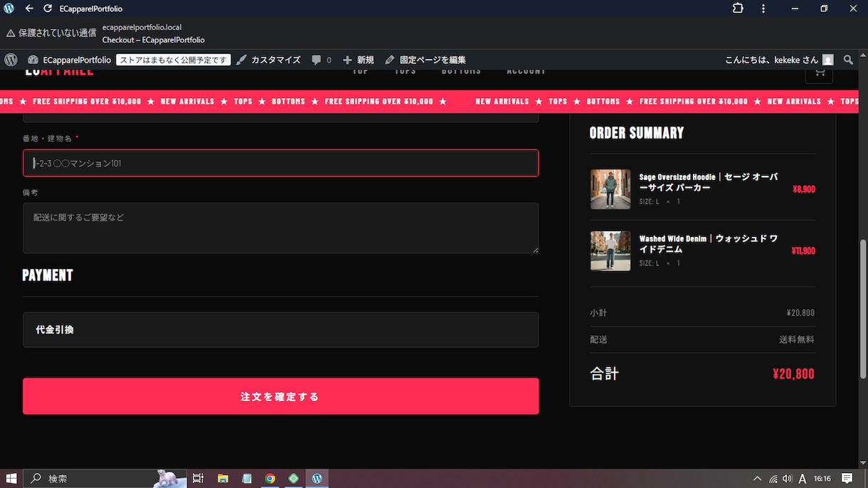868x488 pixels.
Task: Focus the street address and building name input field
Action: coord(280,163)
